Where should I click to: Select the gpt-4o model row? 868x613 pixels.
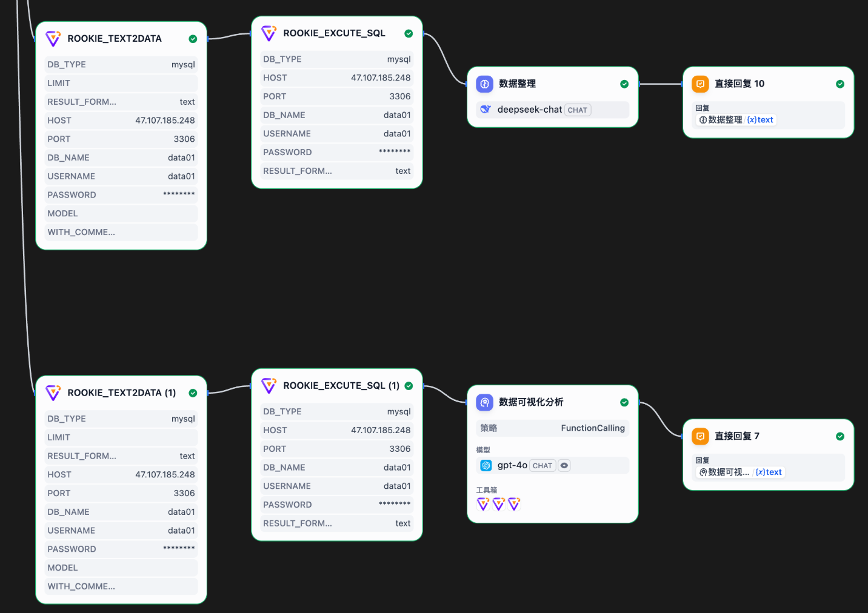point(553,465)
